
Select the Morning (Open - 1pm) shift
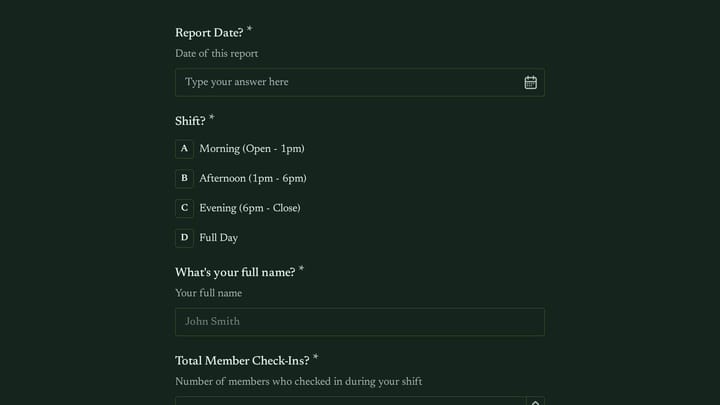[x=252, y=149]
